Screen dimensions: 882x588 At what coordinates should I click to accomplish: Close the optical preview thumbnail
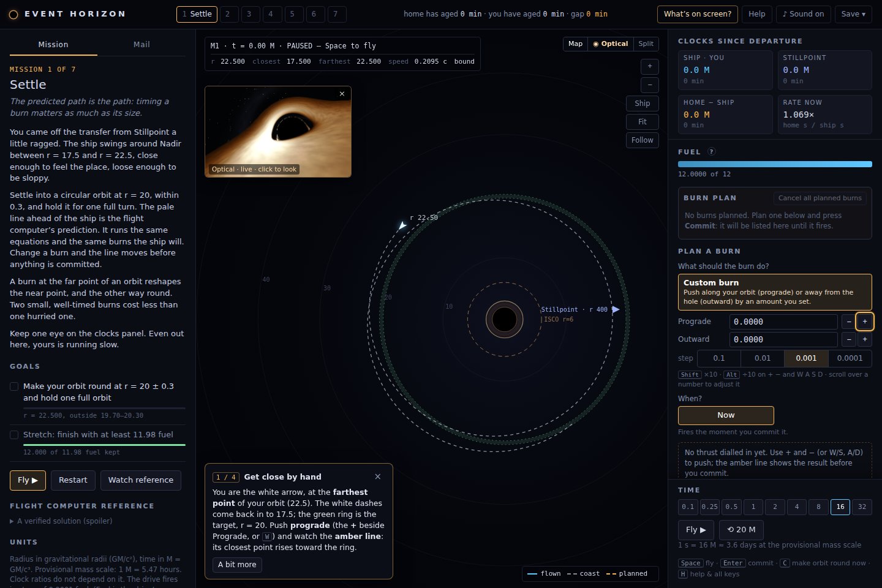342,94
